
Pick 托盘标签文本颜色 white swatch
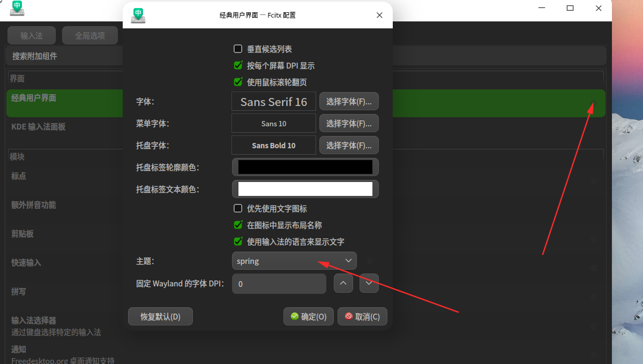305,189
